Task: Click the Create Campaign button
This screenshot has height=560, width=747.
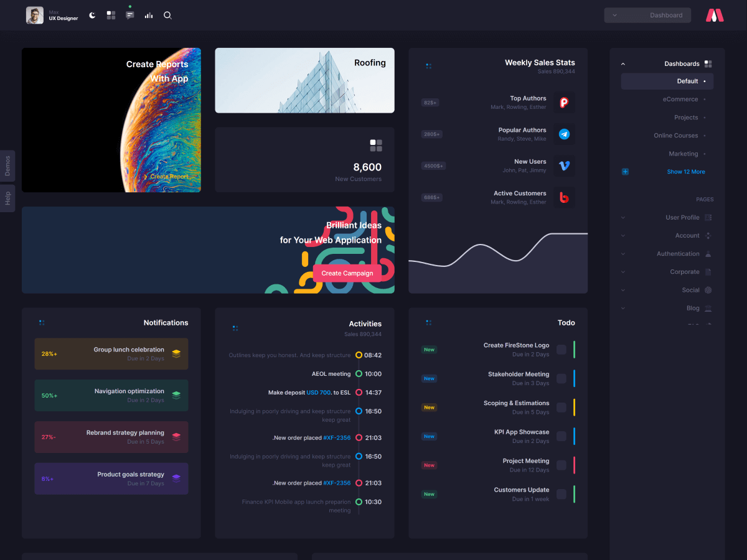Action: tap(347, 273)
